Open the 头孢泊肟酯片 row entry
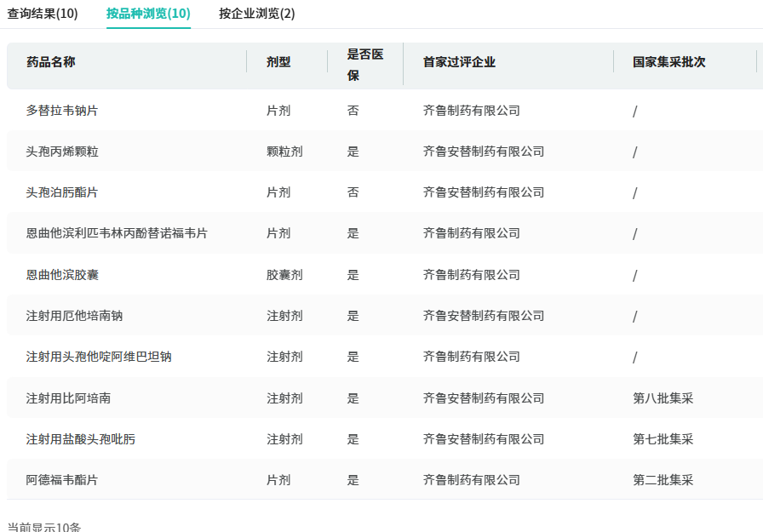763x532 pixels. click(62, 192)
